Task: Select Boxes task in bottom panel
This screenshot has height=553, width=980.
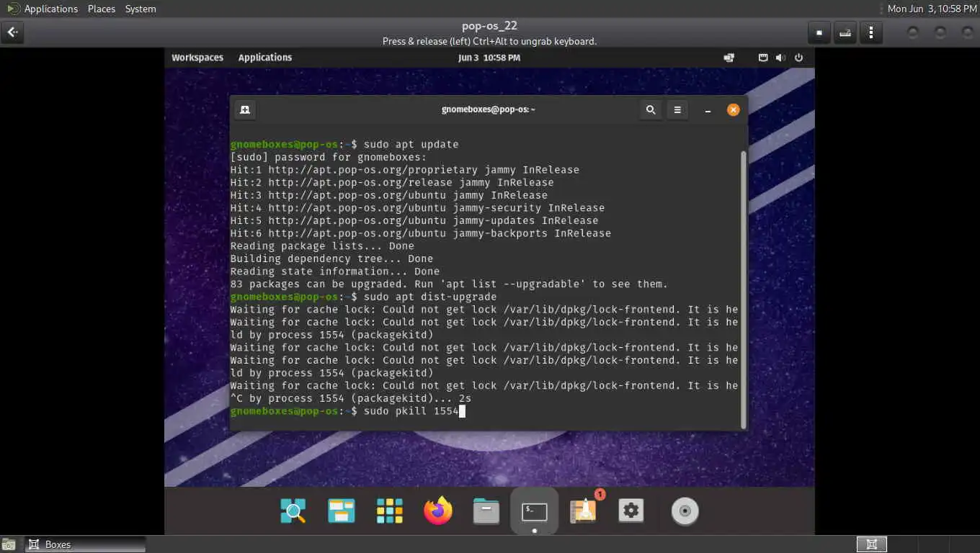Action: coord(86,544)
